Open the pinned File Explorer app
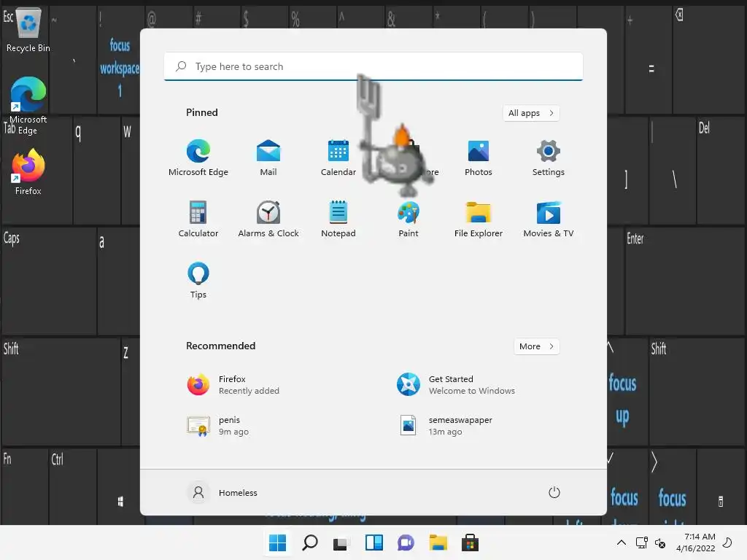The width and height of the screenshot is (747, 560). (479, 219)
